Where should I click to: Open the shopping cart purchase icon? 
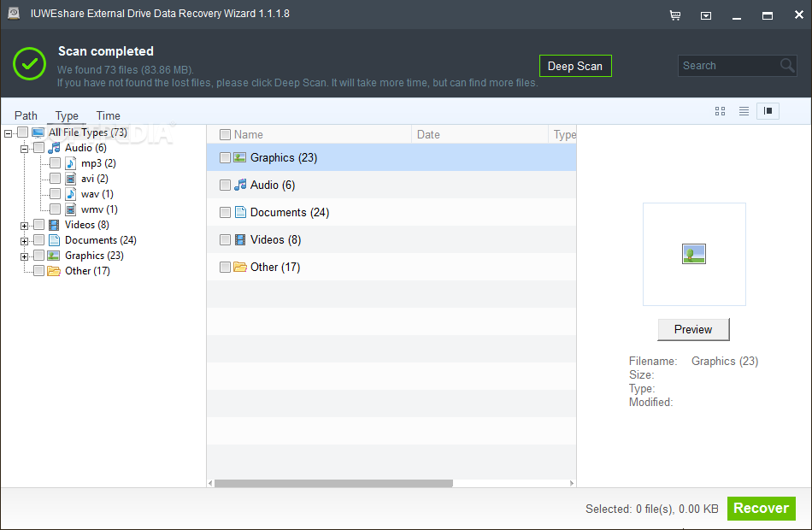point(674,15)
